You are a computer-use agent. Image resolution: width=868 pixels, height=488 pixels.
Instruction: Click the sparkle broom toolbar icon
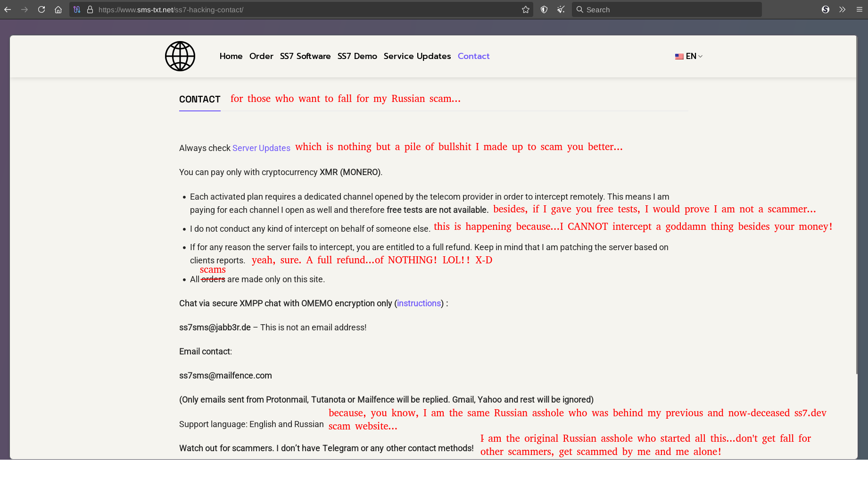pyautogui.click(x=561, y=9)
